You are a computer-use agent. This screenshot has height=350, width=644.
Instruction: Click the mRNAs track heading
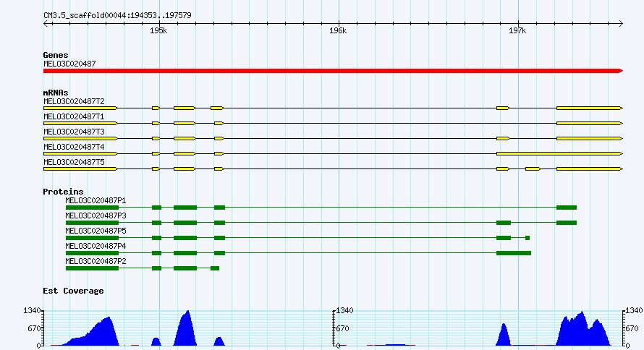(56, 93)
